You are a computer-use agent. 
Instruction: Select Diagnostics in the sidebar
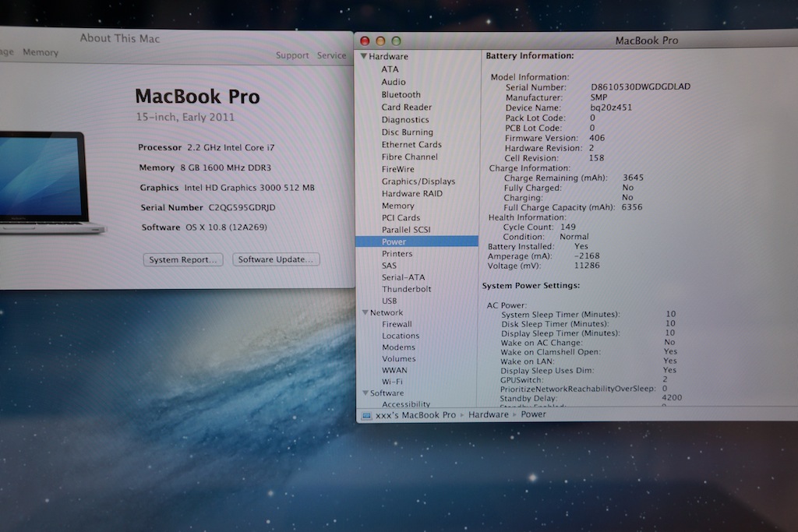click(x=405, y=119)
